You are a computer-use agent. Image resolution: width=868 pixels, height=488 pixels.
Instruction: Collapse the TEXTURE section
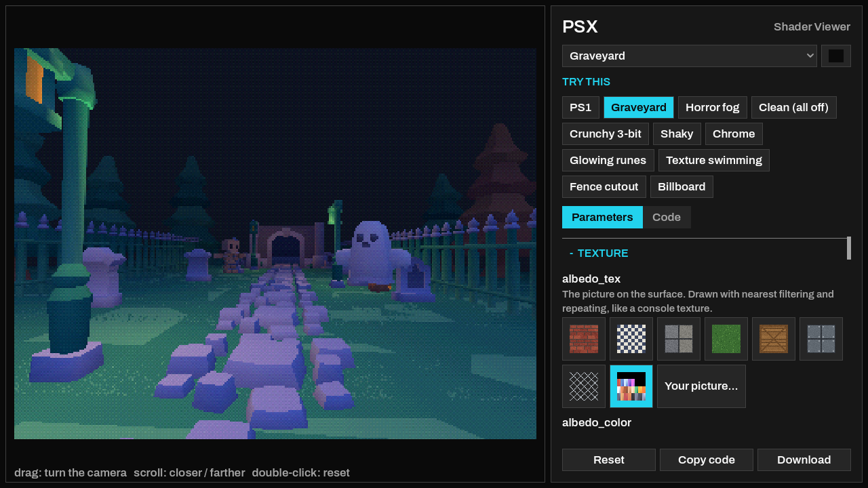click(599, 253)
